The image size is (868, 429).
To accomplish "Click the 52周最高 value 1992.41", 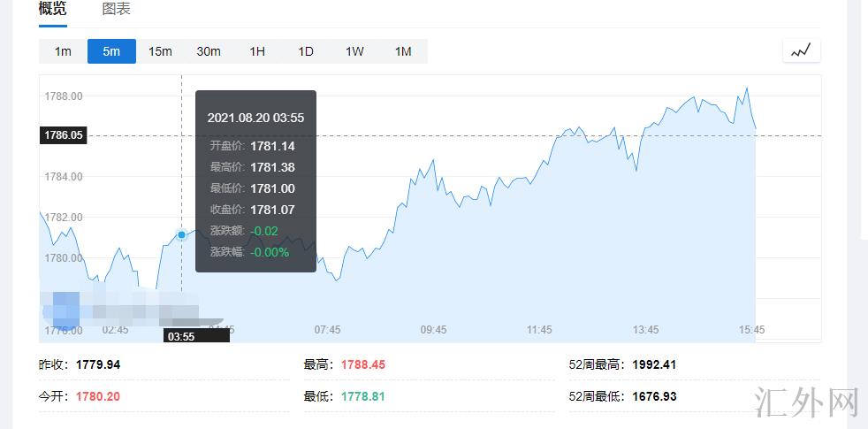I will 654,364.
